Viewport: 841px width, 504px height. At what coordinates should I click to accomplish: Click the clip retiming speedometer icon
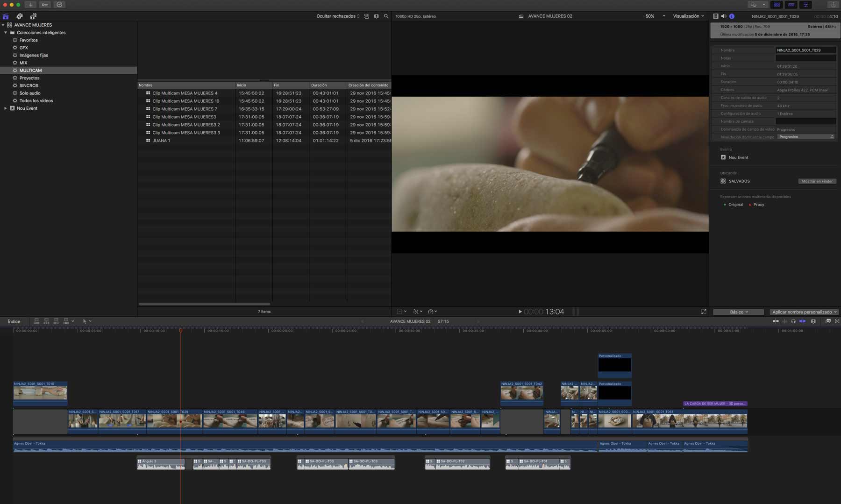pos(432,312)
